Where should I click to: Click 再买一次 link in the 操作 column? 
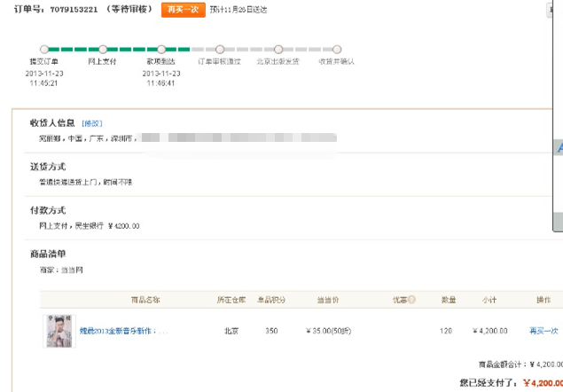(543, 331)
